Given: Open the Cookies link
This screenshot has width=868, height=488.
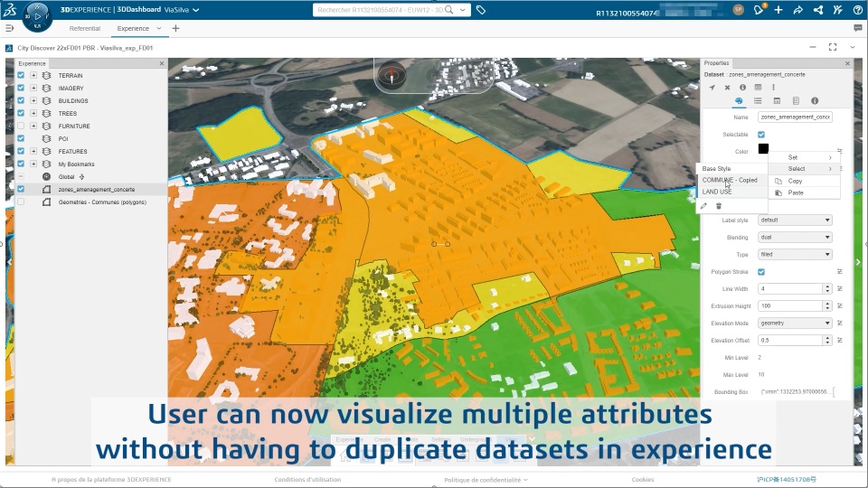Looking at the screenshot, I should pyautogui.click(x=643, y=480).
